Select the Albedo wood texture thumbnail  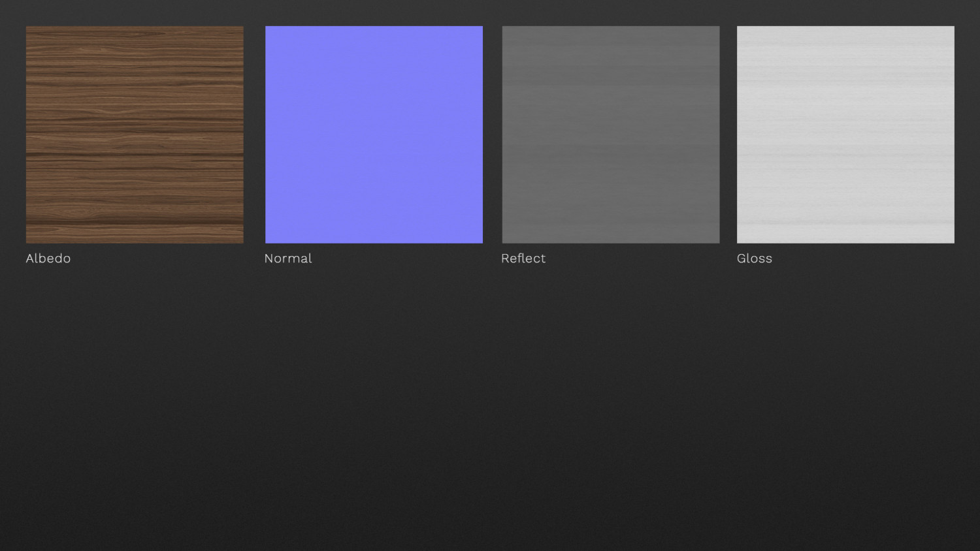(135, 134)
